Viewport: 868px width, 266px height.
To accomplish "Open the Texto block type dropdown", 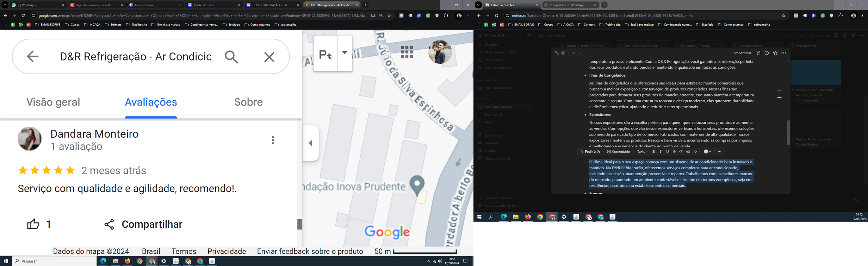I will [x=643, y=152].
